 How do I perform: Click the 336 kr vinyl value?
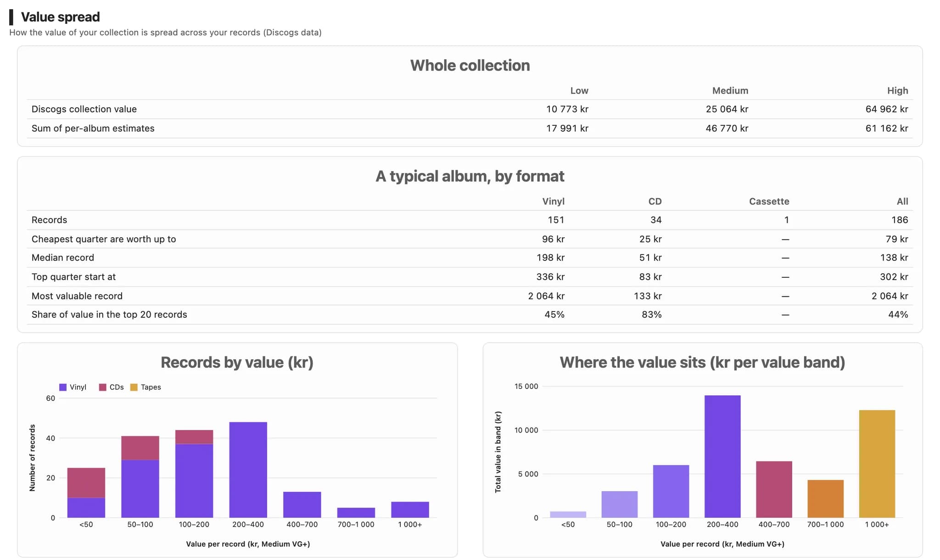pyautogui.click(x=550, y=277)
